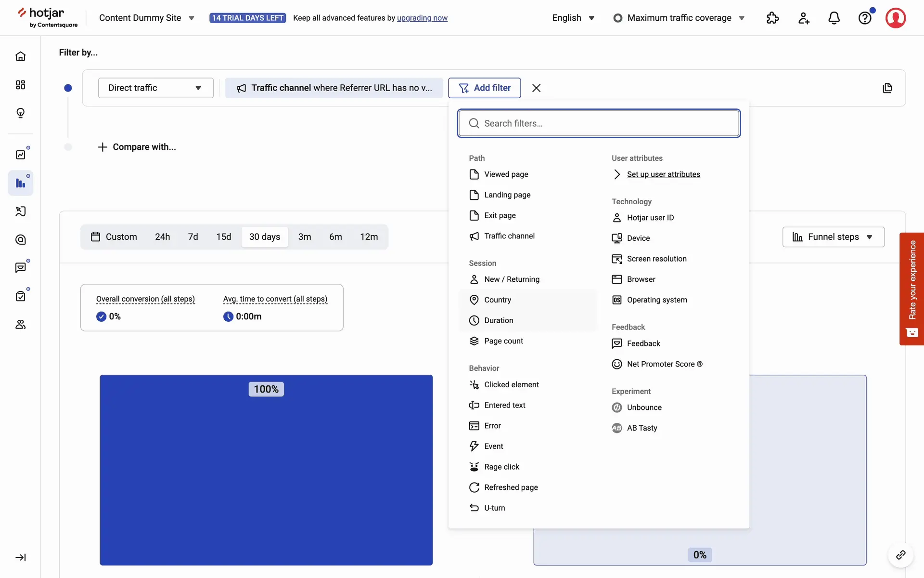Go to home in the sidebar
924x578 pixels.
point(20,56)
